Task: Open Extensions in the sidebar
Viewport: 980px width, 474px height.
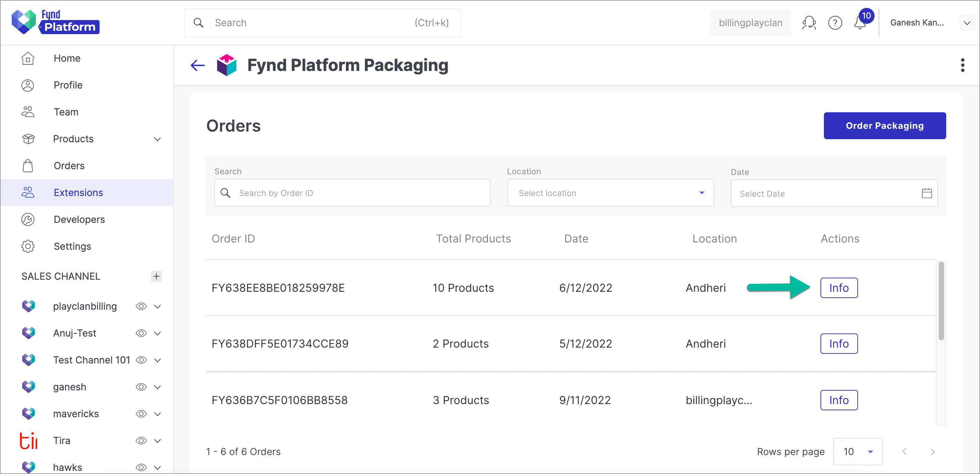Action: point(87,193)
